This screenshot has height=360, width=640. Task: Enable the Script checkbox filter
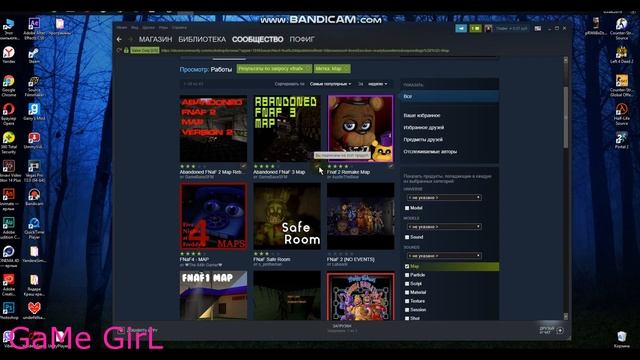407,284
